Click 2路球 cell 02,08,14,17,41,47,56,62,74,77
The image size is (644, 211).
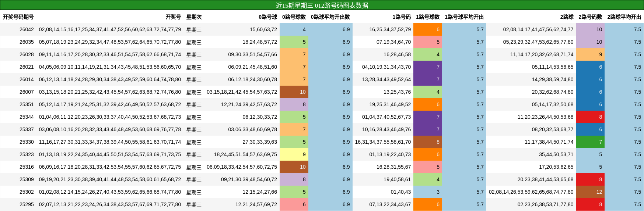click(x=538, y=29)
